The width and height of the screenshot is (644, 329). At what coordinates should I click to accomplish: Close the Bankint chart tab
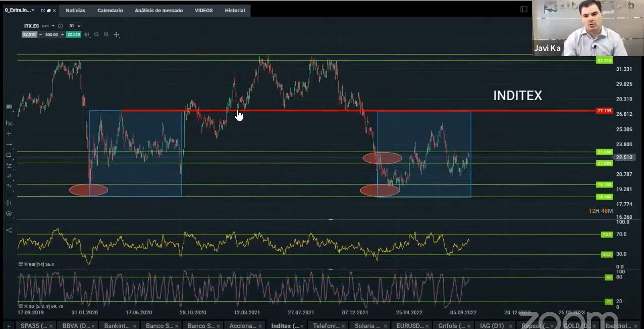pos(134,326)
